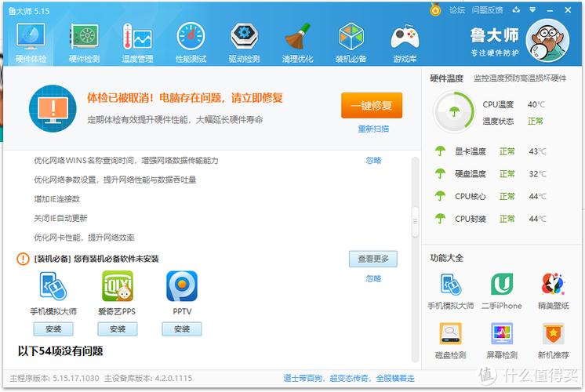
Task: Switch to 硬件检测 hardware detection tab
Action: [85, 42]
